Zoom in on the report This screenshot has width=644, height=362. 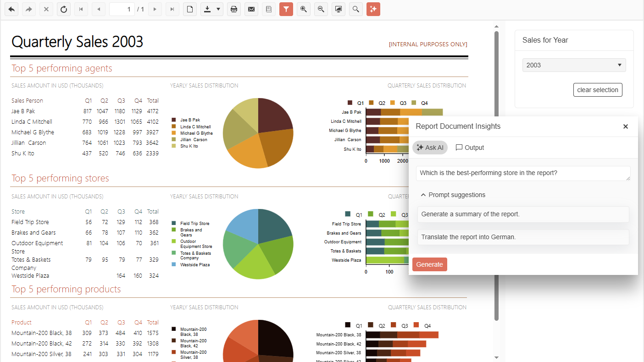[x=303, y=9]
